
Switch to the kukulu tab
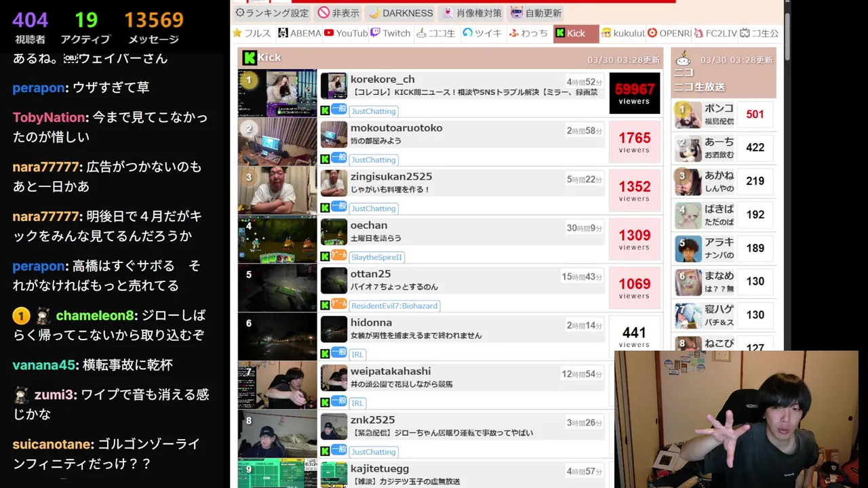pyautogui.click(x=622, y=33)
